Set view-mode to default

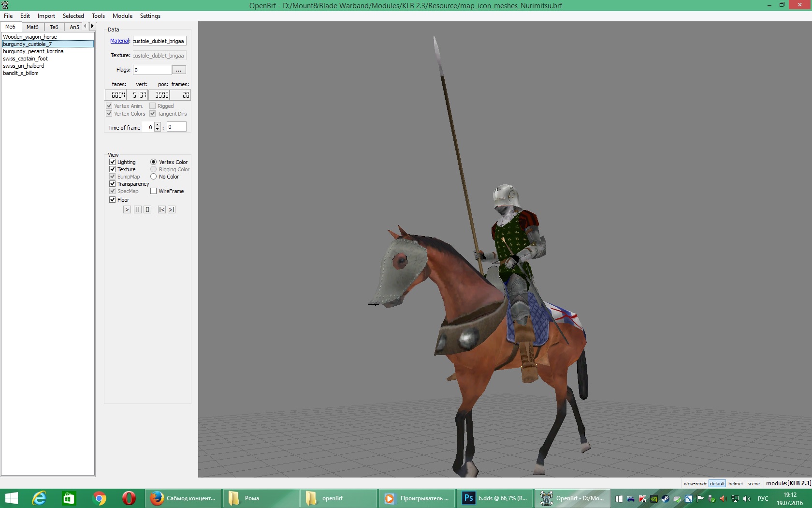coord(717,484)
